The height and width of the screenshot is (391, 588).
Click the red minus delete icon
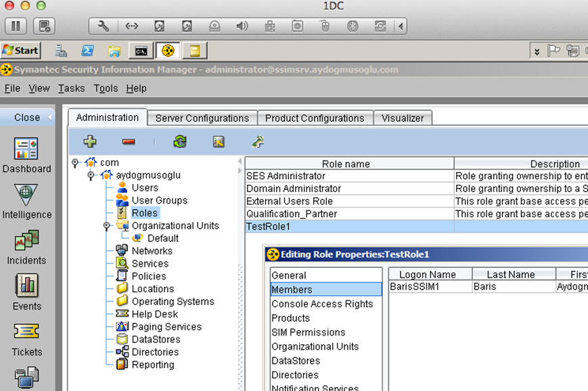coord(129,141)
